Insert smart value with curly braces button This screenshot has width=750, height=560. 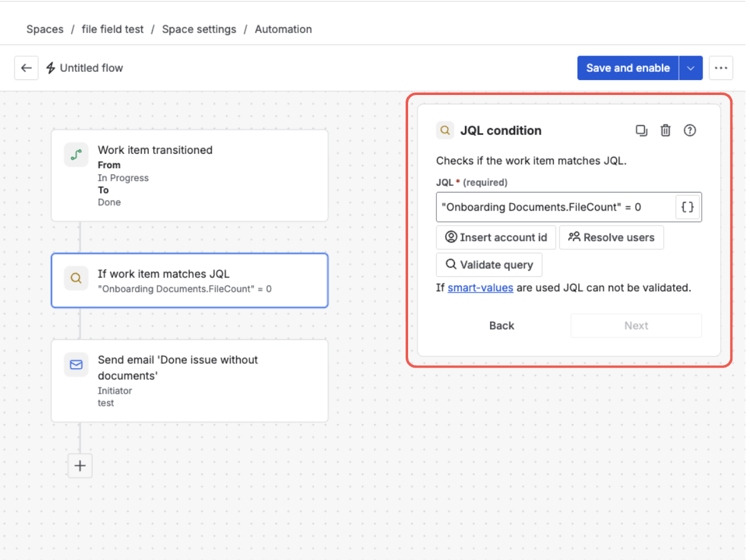(687, 207)
